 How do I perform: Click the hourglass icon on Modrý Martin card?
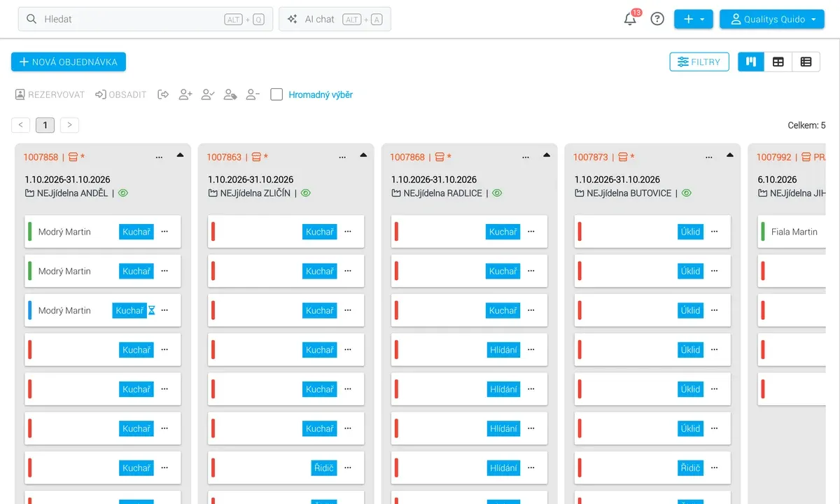(x=152, y=310)
